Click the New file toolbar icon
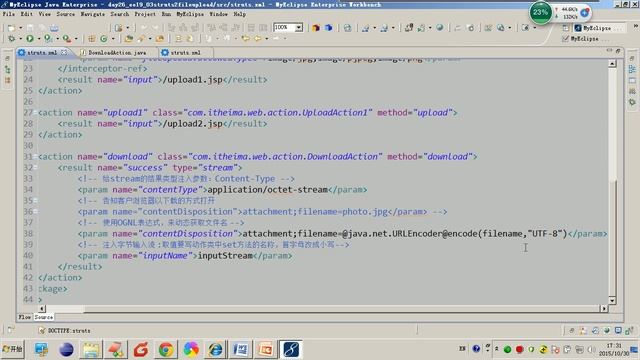 [x=11, y=28]
